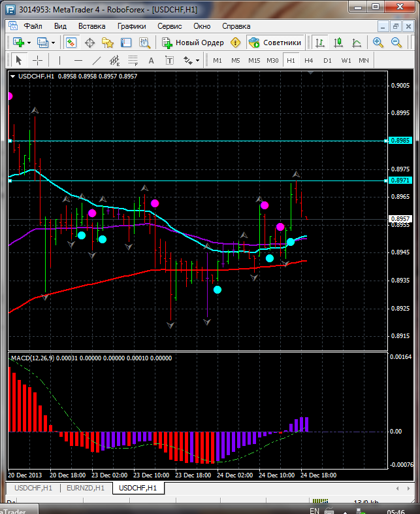Screen dimensions: 420x514
Task: Click the EN language indicator in taskbar
Action: tap(314, 511)
